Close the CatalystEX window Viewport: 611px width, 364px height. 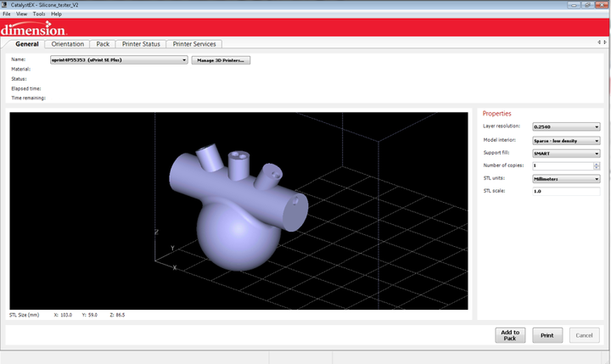click(x=602, y=5)
